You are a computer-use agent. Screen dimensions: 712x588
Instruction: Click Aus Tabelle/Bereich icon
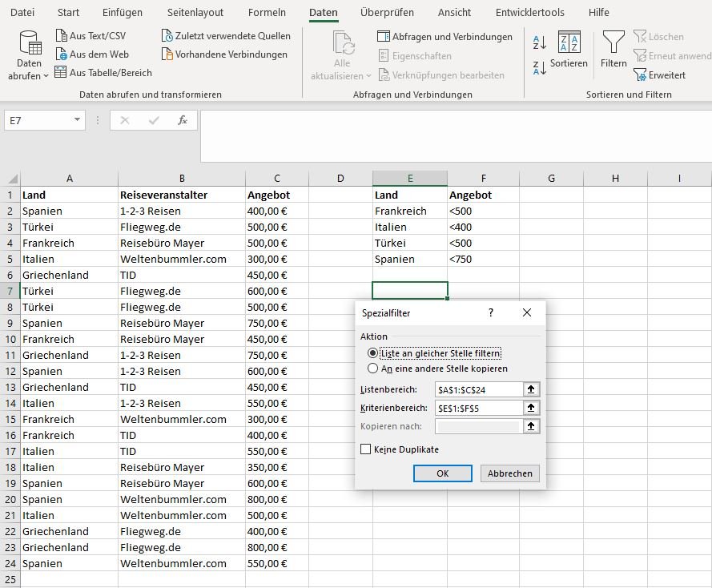click(x=62, y=73)
